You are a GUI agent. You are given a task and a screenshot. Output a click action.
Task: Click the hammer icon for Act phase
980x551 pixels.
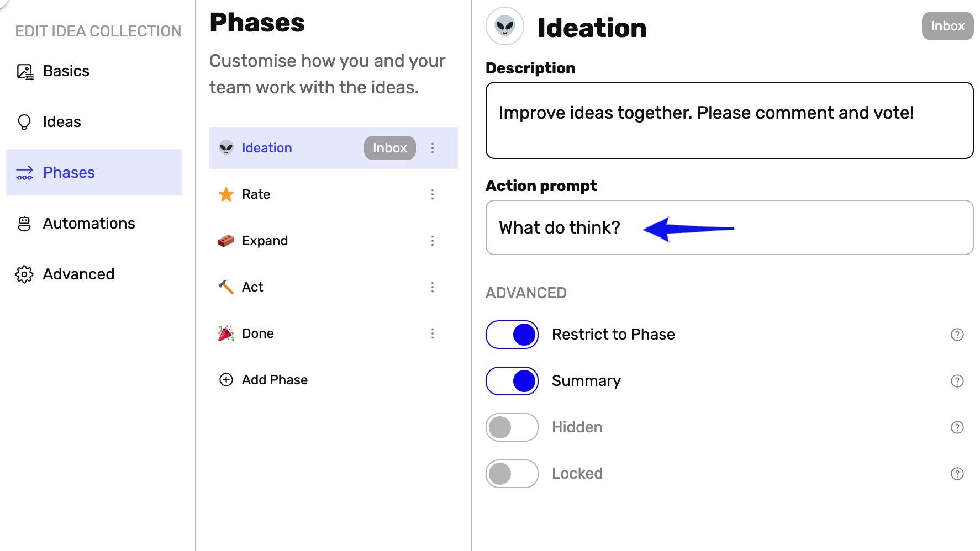226,287
